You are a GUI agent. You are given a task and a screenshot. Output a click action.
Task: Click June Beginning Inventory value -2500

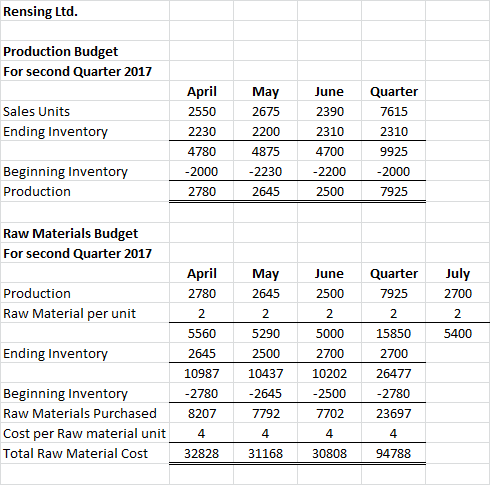pyautogui.click(x=330, y=394)
